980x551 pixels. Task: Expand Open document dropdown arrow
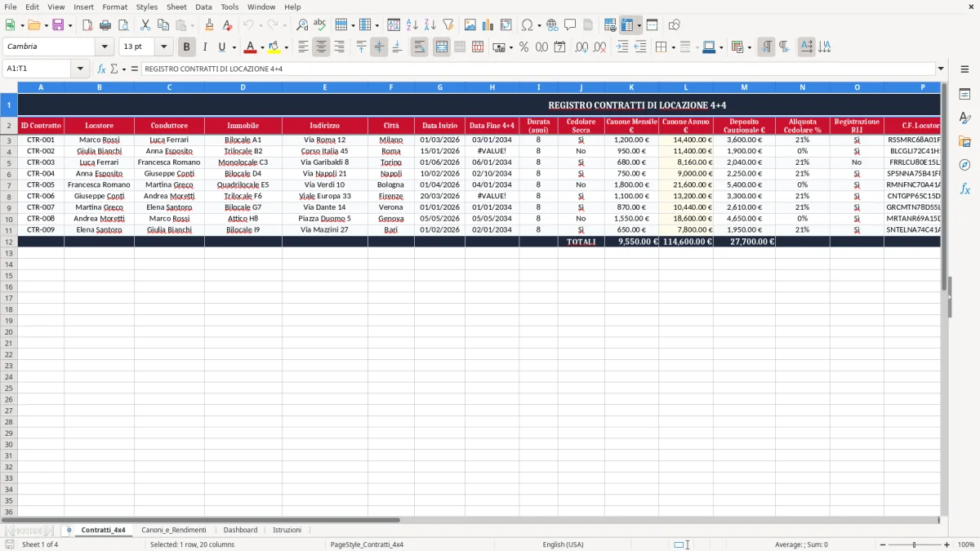46,25
